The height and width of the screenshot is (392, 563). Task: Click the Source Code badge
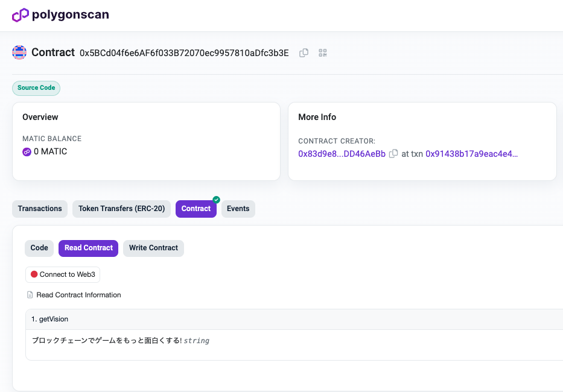click(36, 88)
